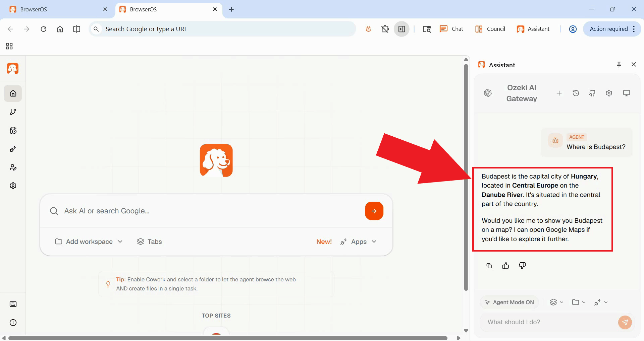The width and height of the screenshot is (644, 341).
Task: Click the thumbs up icon under response
Action: point(505,266)
